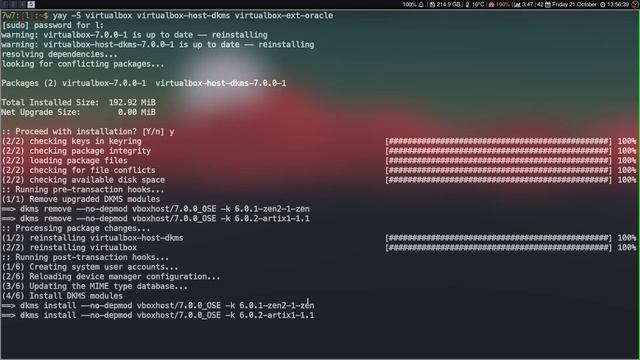The image size is (640, 360).
Task: Click the tray icon at status bar's far right
Action: coord(635,4)
